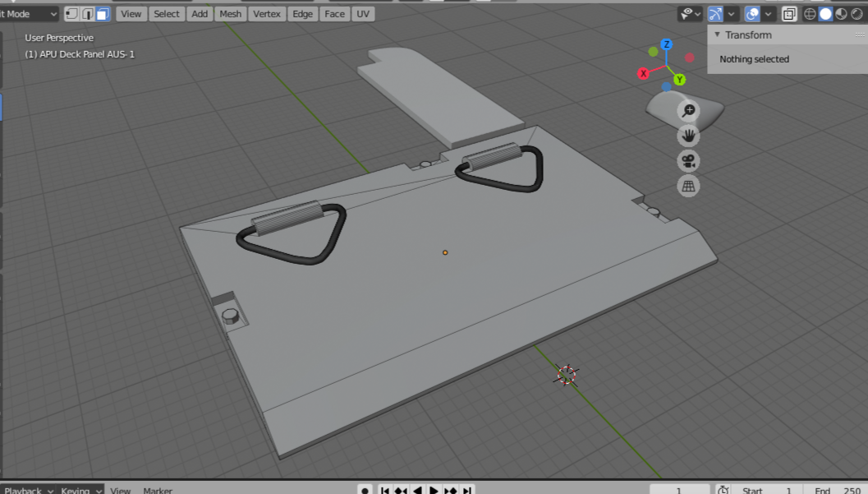Click the current frame field
Viewport: 868px width, 494px height.
pyautogui.click(x=679, y=490)
